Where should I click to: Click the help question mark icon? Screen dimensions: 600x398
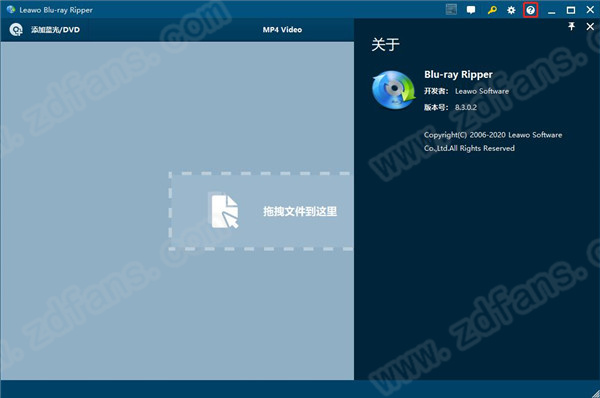(530, 10)
